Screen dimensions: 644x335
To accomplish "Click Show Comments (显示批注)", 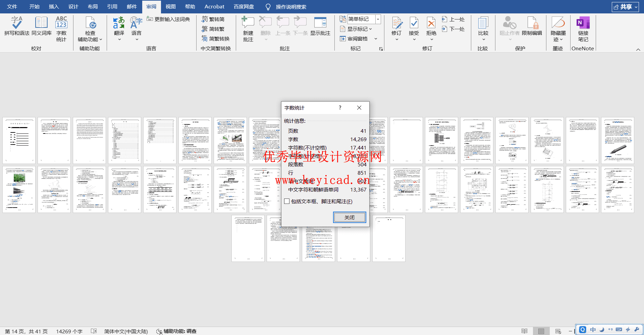I will (x=320, y=26).
